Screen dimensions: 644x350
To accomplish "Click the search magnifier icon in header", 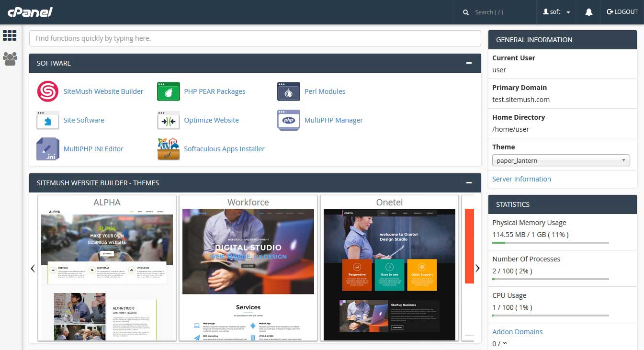I will (466, 12).
